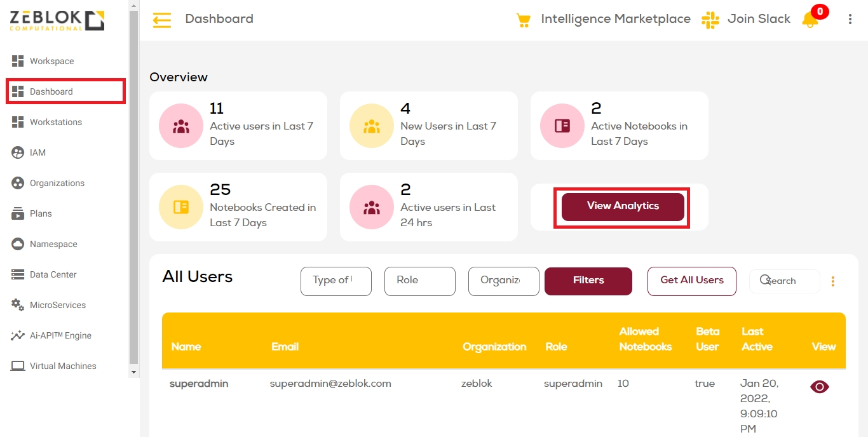Select Virtual Machines in sidebar
The height and width of the screenshot is (437, 868).
pyautogui.click(x=63, y=366)
